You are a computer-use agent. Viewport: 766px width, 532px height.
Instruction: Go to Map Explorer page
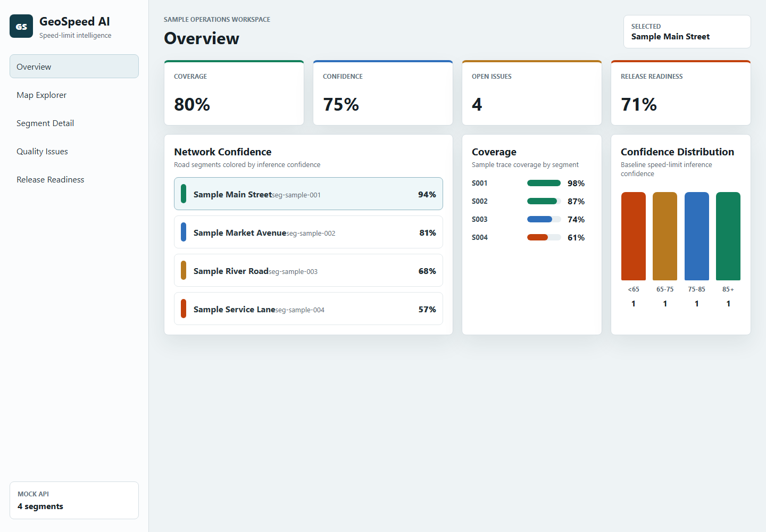pos(74,95)
